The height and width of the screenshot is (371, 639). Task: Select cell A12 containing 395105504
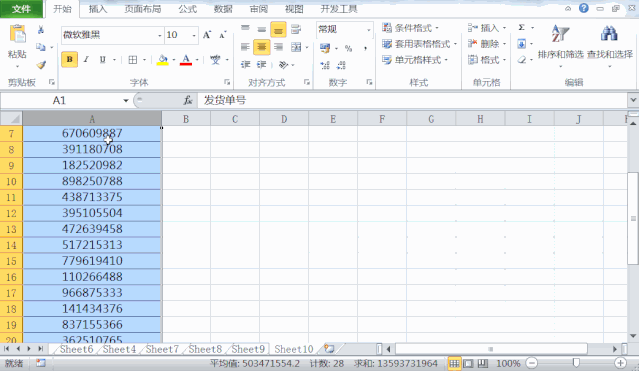click(92, 213)
